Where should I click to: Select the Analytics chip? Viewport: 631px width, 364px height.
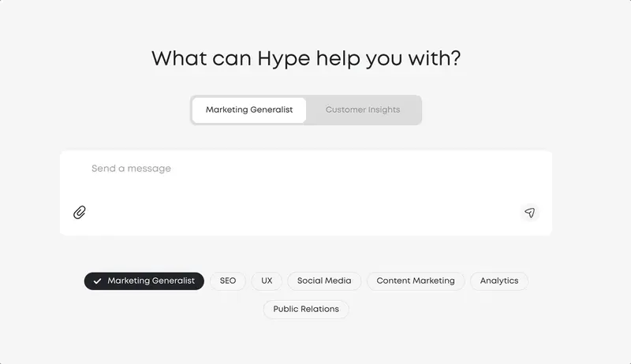click(499, 280)
